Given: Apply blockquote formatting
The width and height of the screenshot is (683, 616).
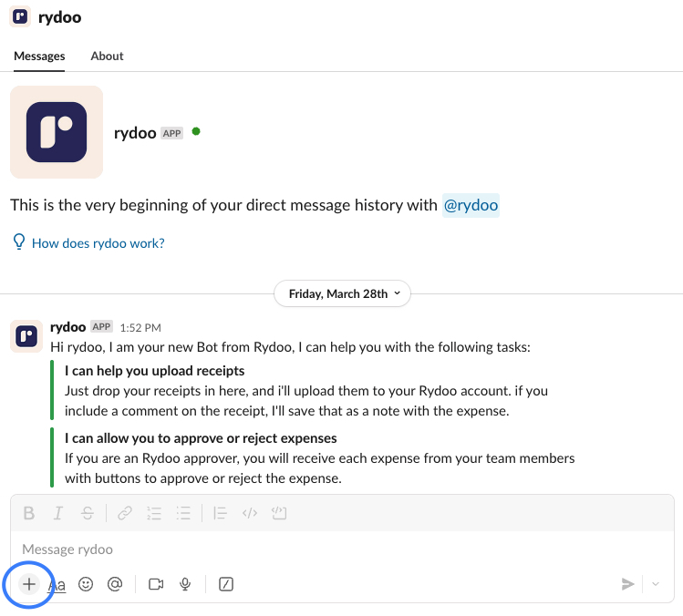Looking at the screenshot, I should point(221,513).
